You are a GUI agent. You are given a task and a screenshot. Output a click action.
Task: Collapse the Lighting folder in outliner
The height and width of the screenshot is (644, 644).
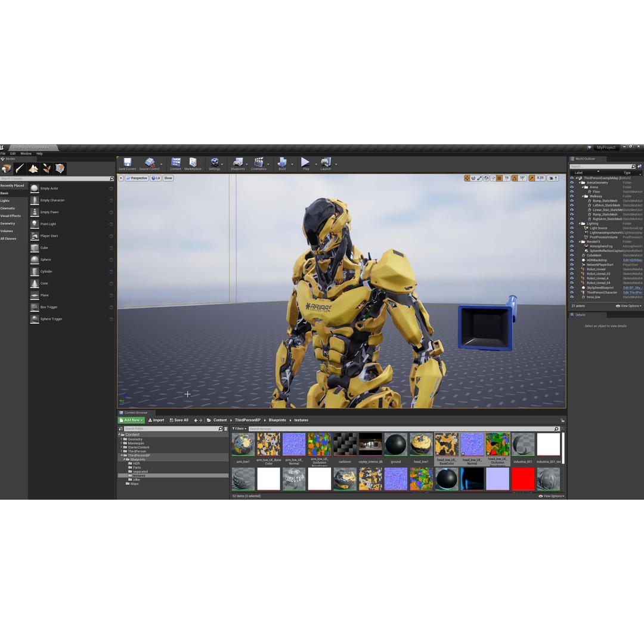click(580, 224)
